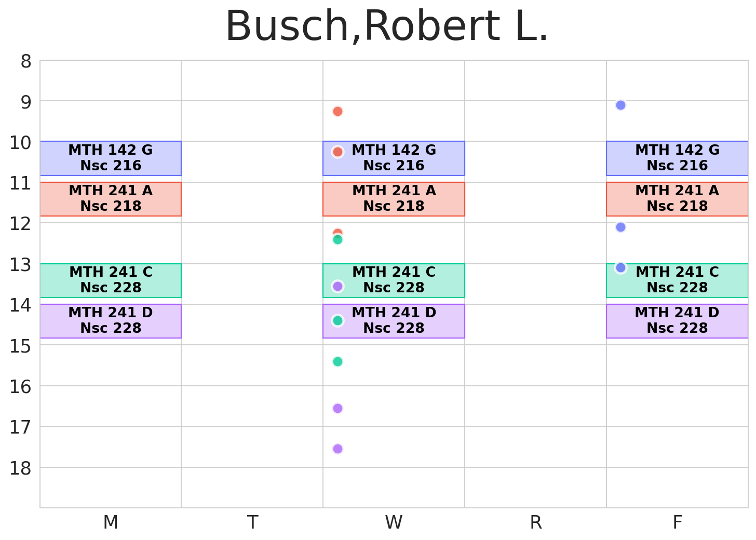
Task: Click the hour 18 axis label
Action: (x=21, y=468)
